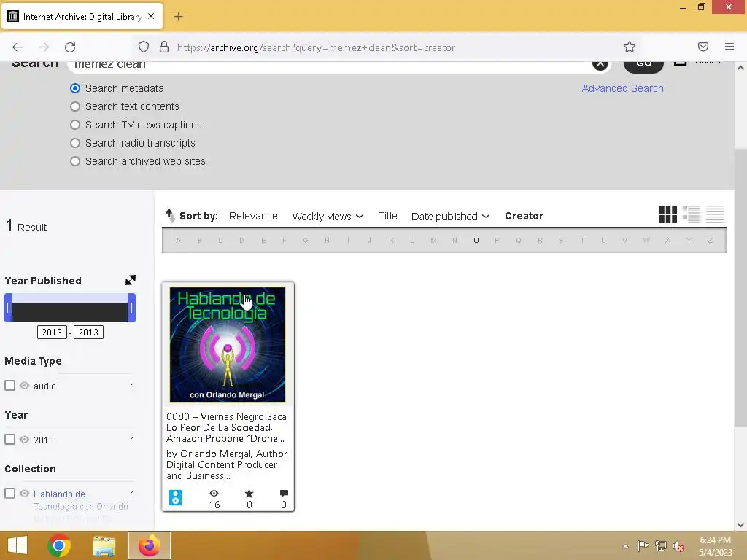
Task: Reload the page with the refresh icon
Action: [x=70, y=47]
